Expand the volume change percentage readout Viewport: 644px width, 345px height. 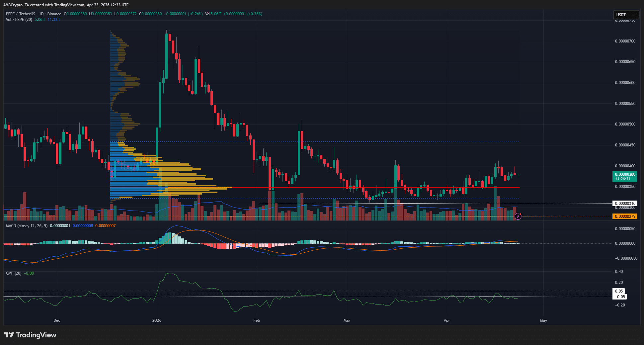point(244,14)
